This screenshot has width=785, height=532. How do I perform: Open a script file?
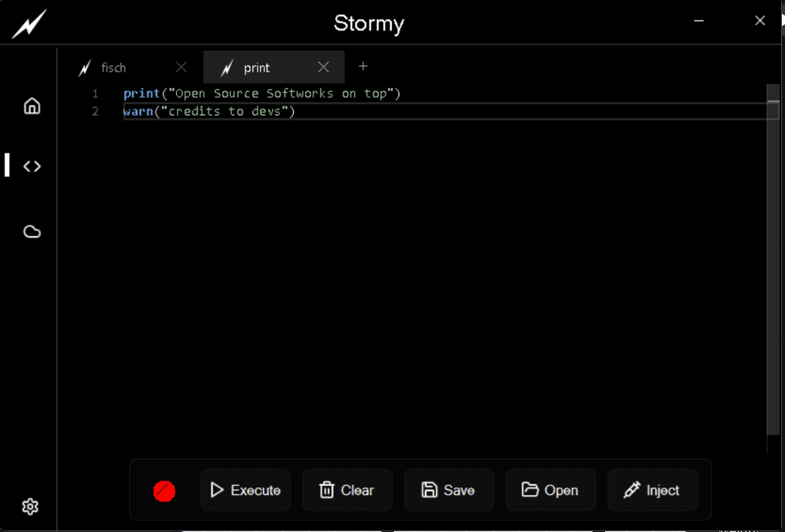[x=550, y=491]
